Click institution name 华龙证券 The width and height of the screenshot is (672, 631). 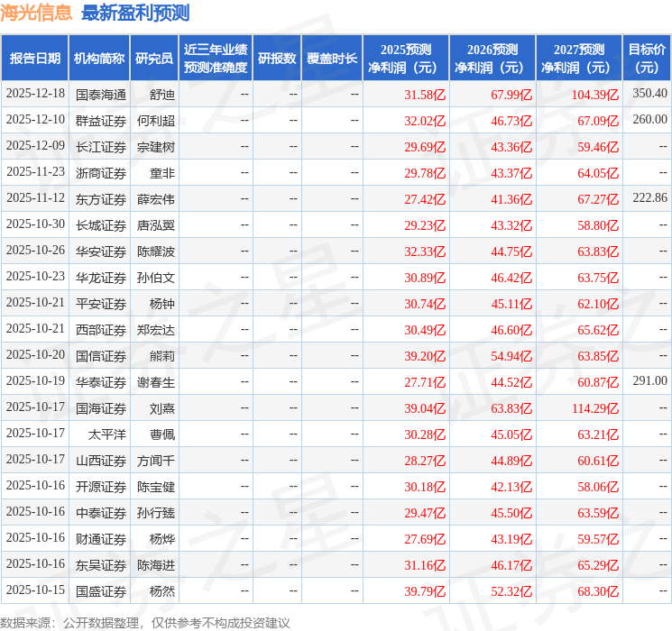click(101, 278)
